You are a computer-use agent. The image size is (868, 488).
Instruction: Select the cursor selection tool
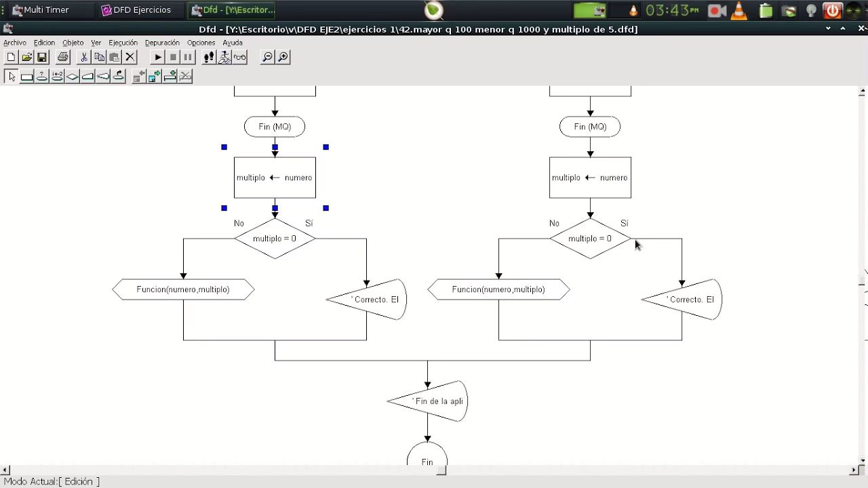pyautogui.click(x=11, y=77)
